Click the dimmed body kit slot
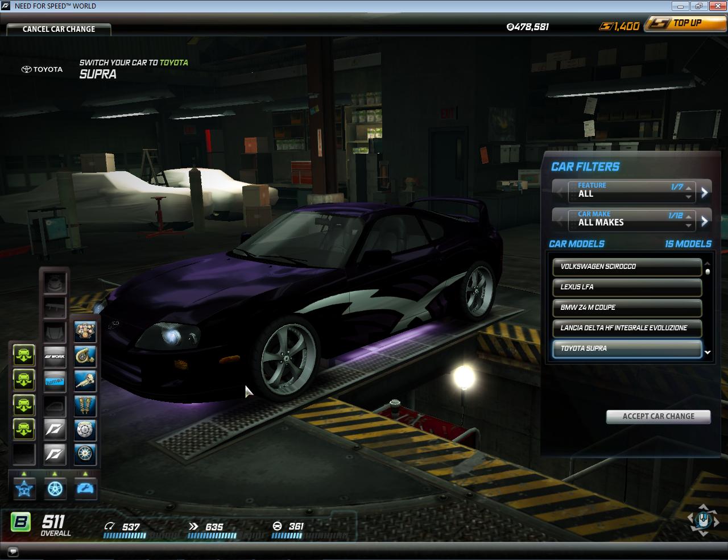728x560 pixels. [x=55, y=282]
